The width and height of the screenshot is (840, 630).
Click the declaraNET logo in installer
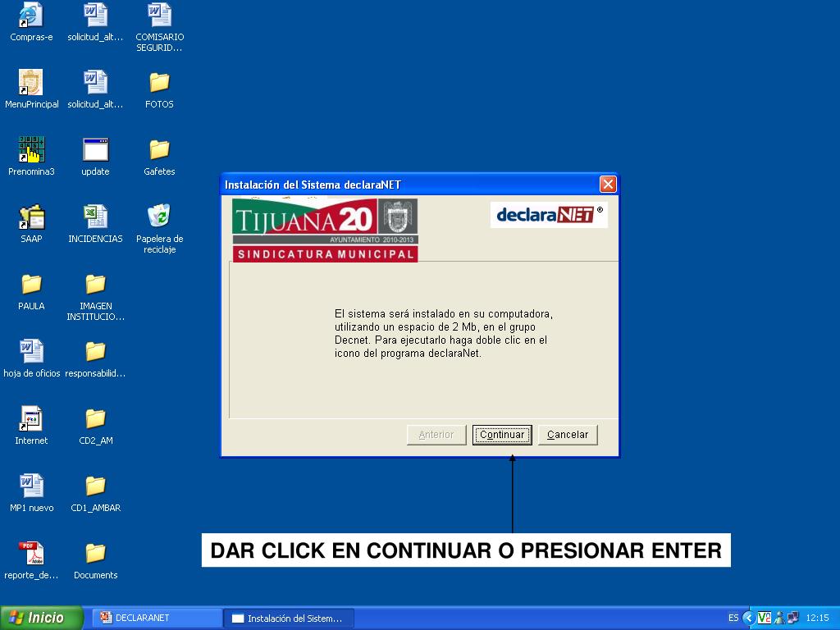point(549,215)
